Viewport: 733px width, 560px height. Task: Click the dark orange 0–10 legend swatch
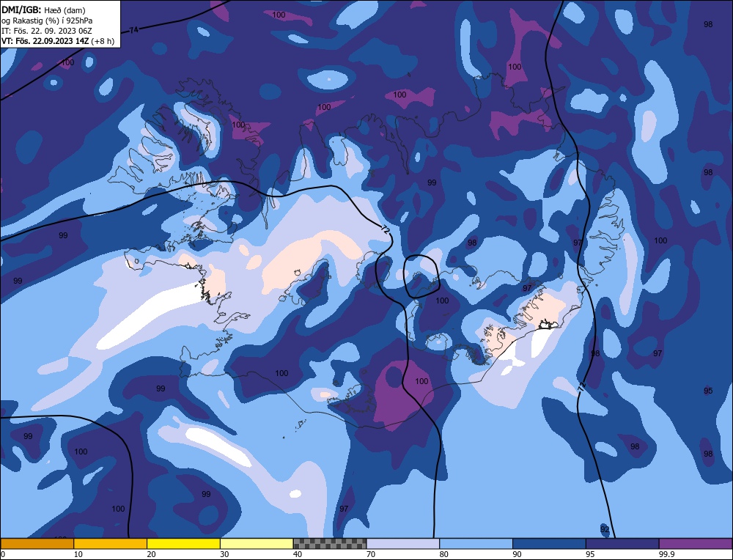tap(37, 544)
